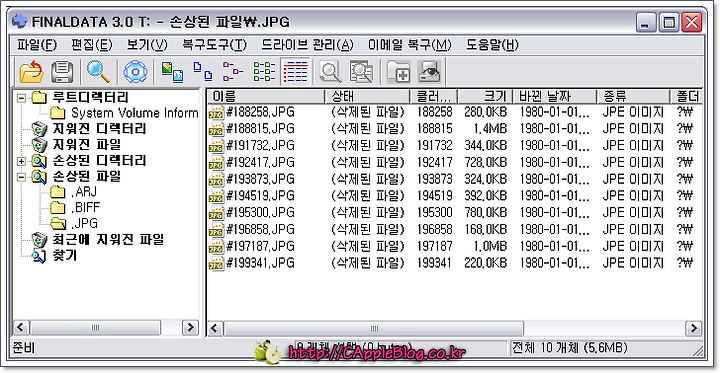Screen dimensions: 720x373
Task: Click status bar text 전체 10 개체 (5.6MB)
Action: point(569,348)
